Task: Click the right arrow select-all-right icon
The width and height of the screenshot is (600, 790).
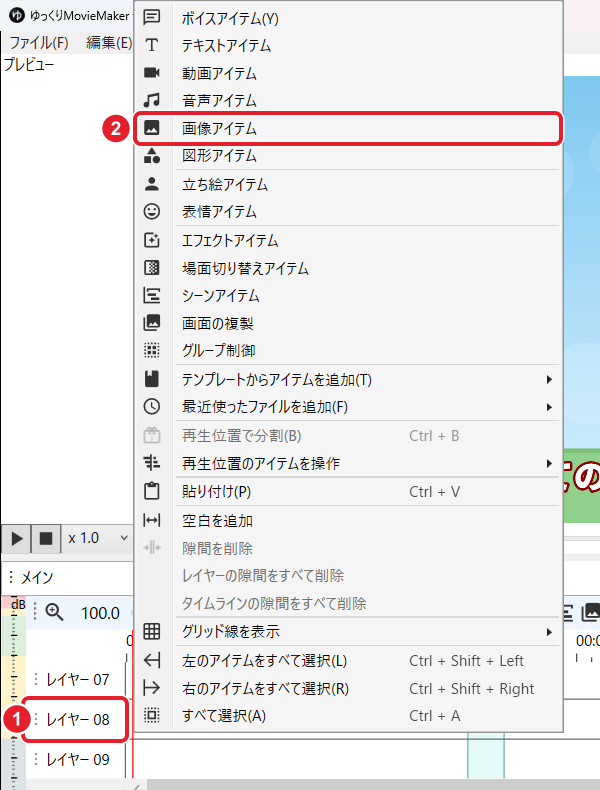Action: [x=152, y=688]
